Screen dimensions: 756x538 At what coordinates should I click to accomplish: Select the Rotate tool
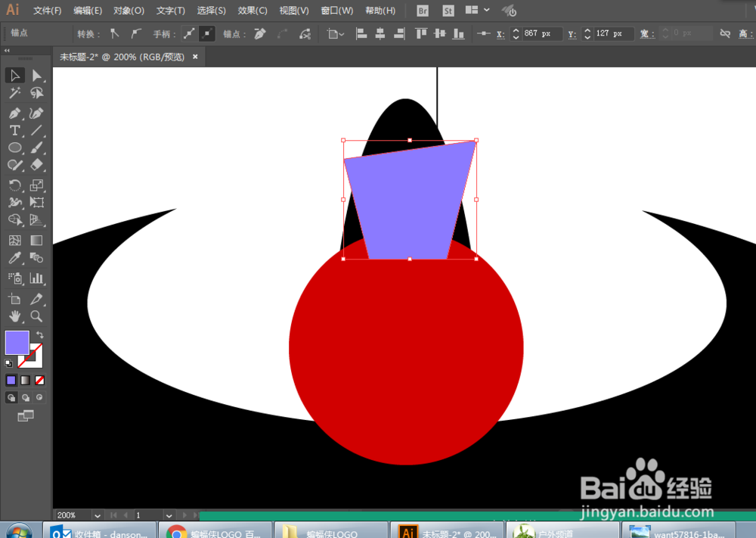(x=15, y=184)
